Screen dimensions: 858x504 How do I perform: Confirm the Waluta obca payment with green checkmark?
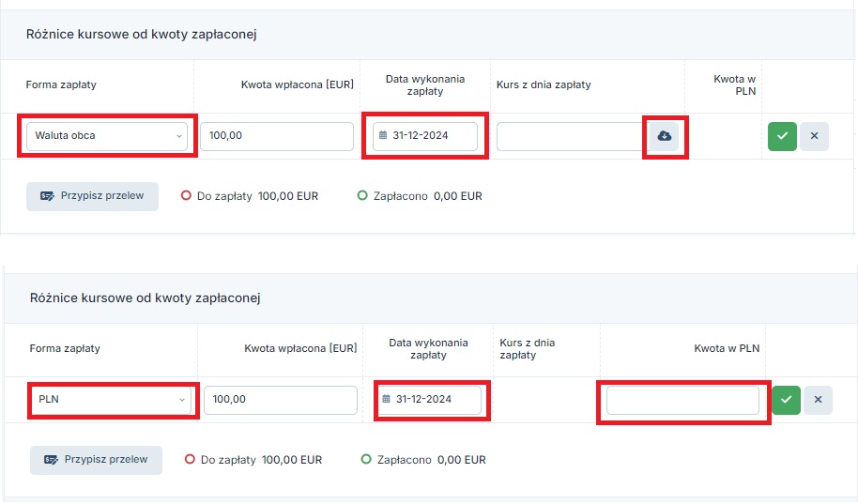782,136
